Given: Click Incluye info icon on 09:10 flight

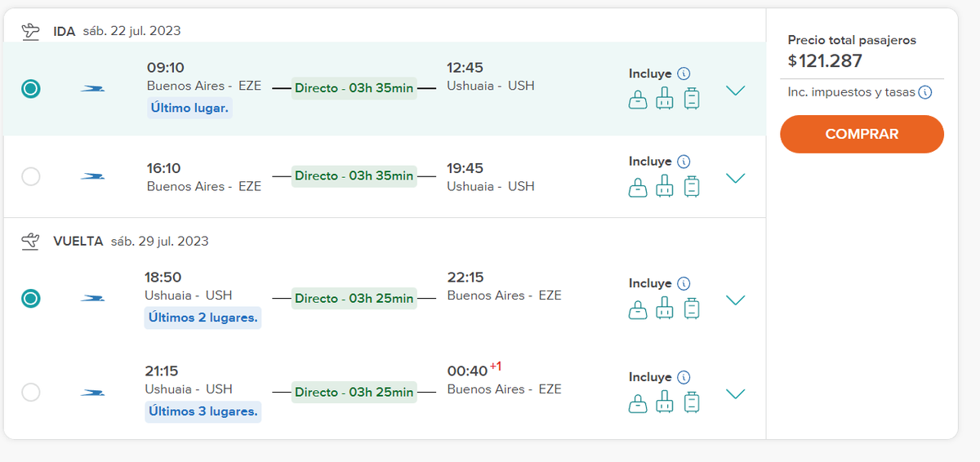Looking at the screenshot, I should coord(684,73).
